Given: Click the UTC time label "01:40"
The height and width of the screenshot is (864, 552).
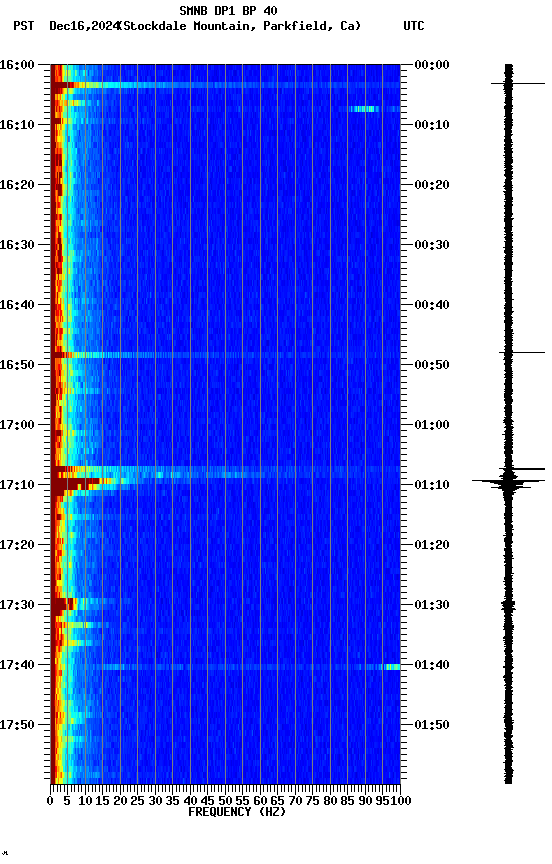Looking at the screenshot, I should click(x=431, y=666).
